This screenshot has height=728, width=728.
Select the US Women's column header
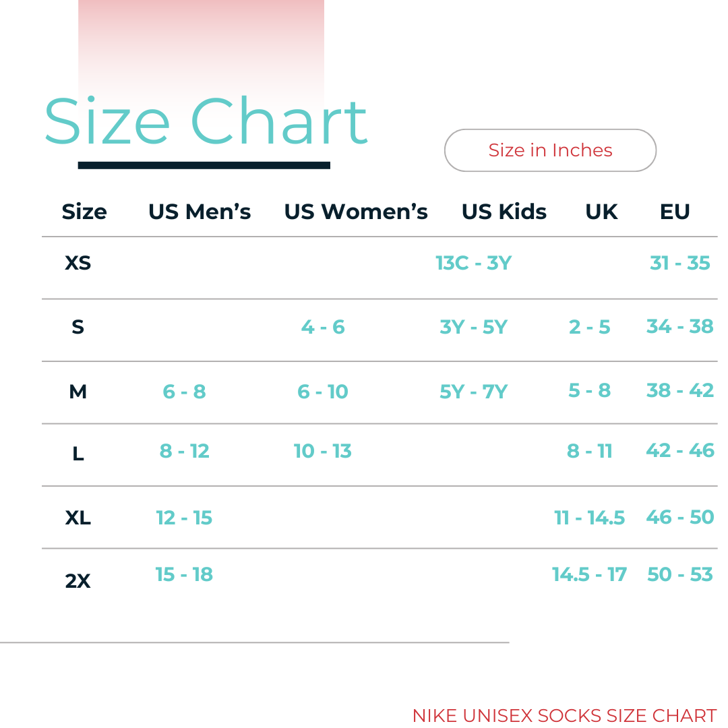356,212
